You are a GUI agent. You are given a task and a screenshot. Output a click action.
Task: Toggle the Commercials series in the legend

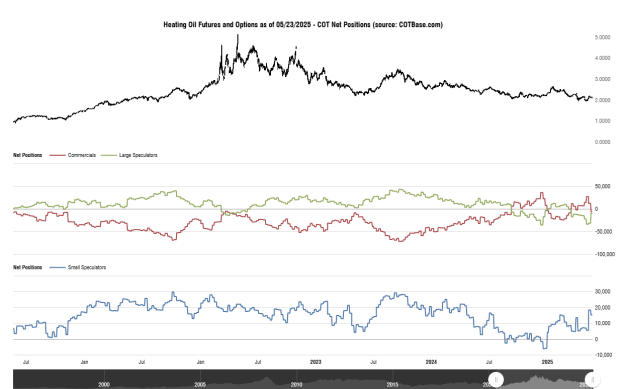pos(73,155)
